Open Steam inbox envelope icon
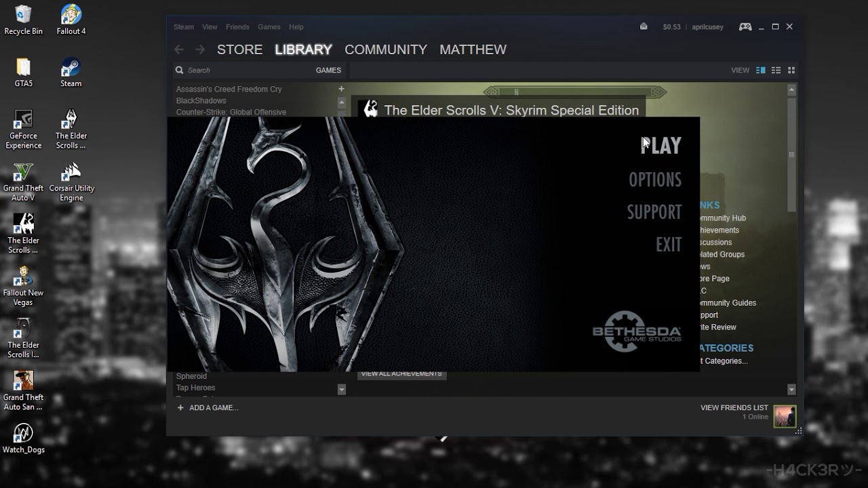The height and width of the screenshot is (488, 868). coord(644,26)
